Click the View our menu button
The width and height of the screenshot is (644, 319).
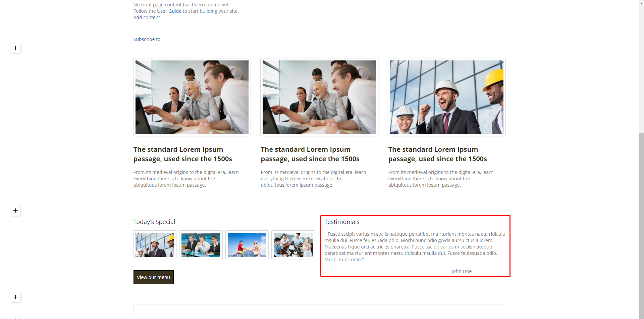[154, 277]
